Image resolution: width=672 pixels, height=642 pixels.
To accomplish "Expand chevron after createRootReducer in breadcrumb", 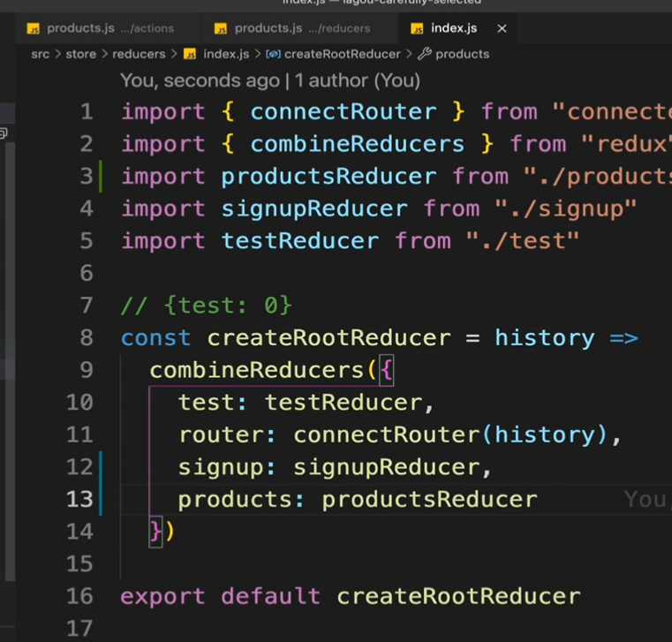I will tap(409, 54).
